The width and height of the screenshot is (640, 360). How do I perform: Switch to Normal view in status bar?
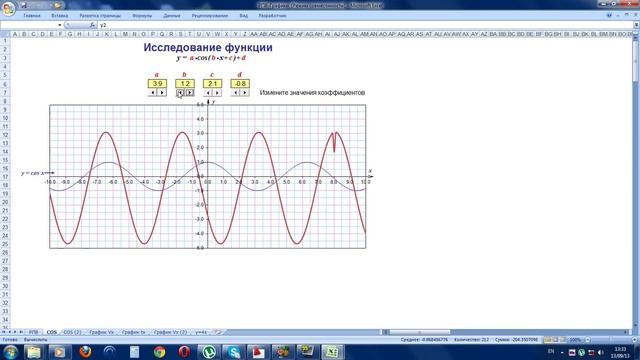548,340
